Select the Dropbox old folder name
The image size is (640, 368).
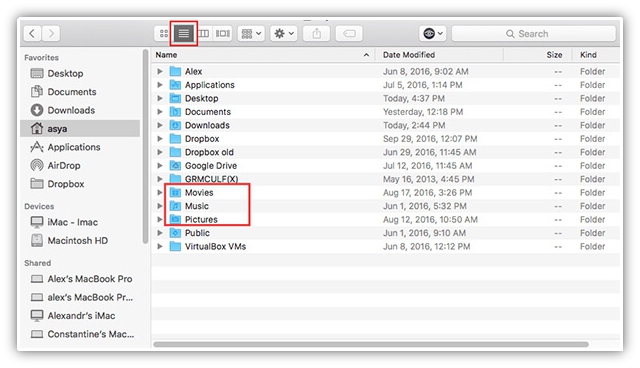pyautogui.click(x=209, y=152)
